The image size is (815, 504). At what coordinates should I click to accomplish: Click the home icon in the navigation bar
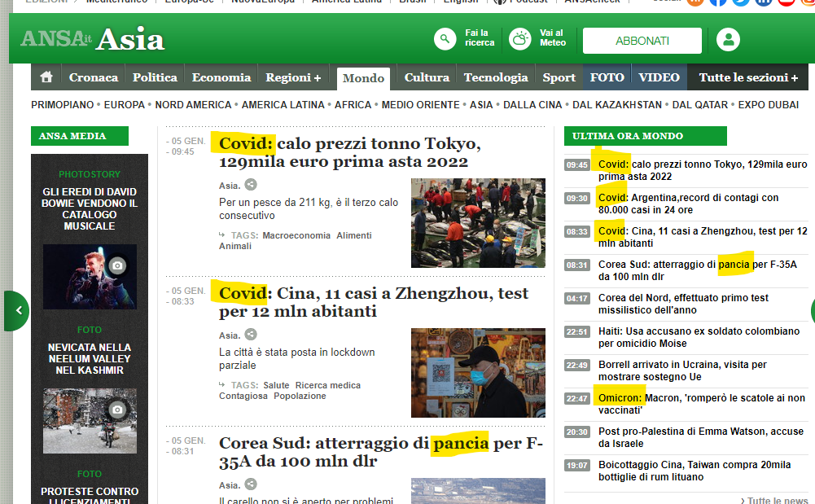(46, 77)
